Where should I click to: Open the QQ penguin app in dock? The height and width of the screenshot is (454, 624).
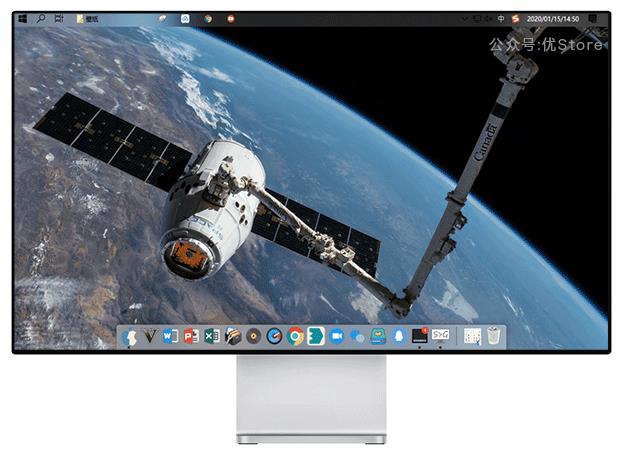(399, 337)
